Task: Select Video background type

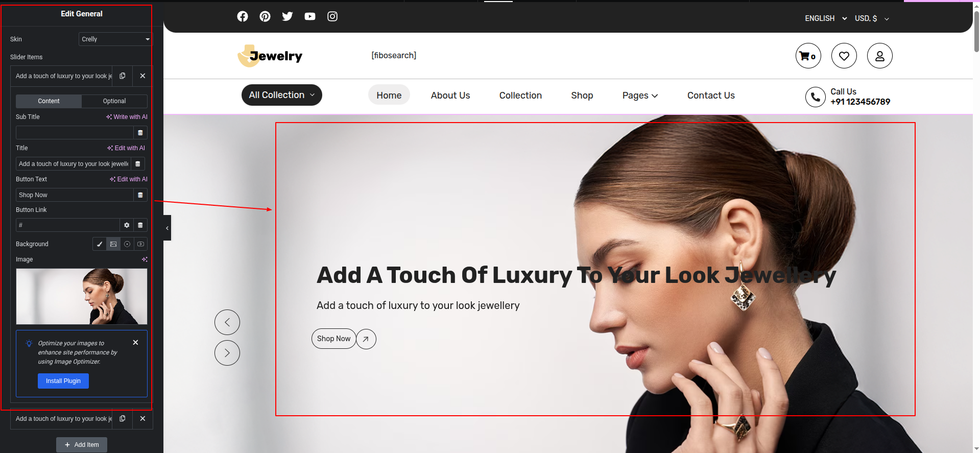Action: coord(140,244)
